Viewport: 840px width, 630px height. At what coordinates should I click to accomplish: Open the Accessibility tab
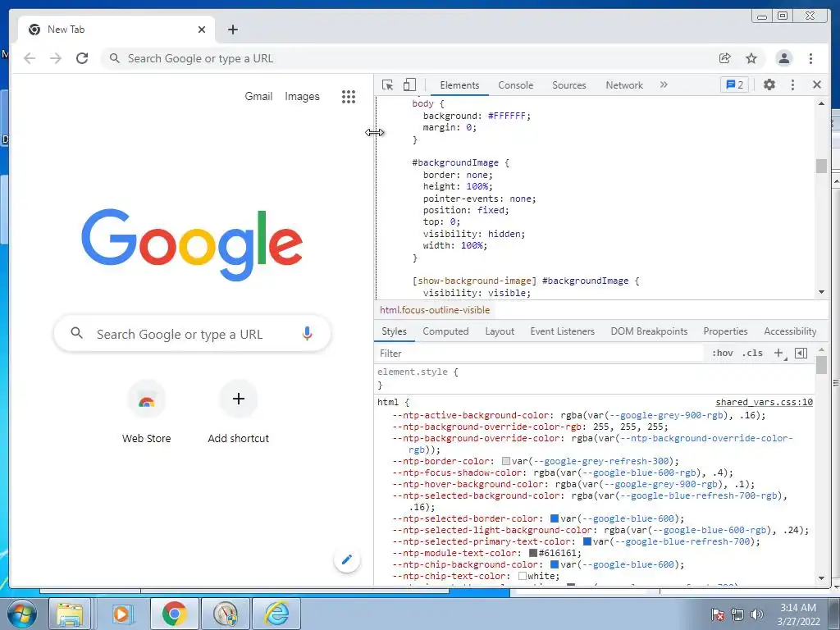click(x=790, y=331)
